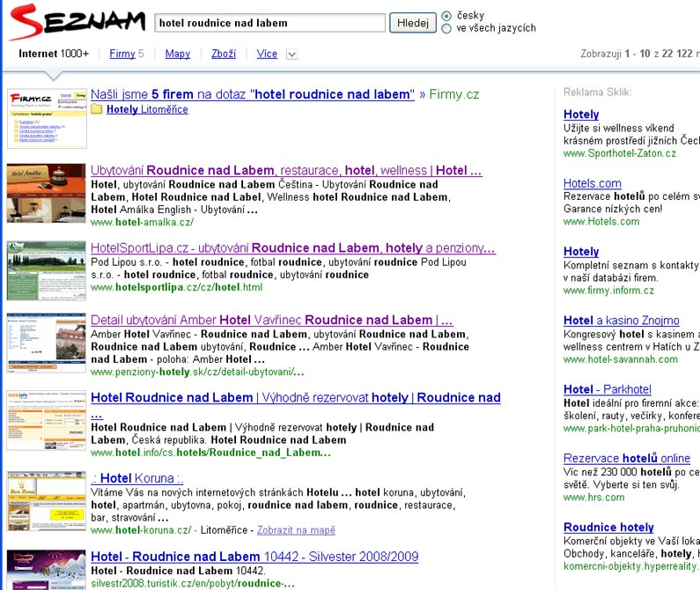Focus the search query input field
Viewport: 700px width, 590px height.
click(x=269, y=23)
